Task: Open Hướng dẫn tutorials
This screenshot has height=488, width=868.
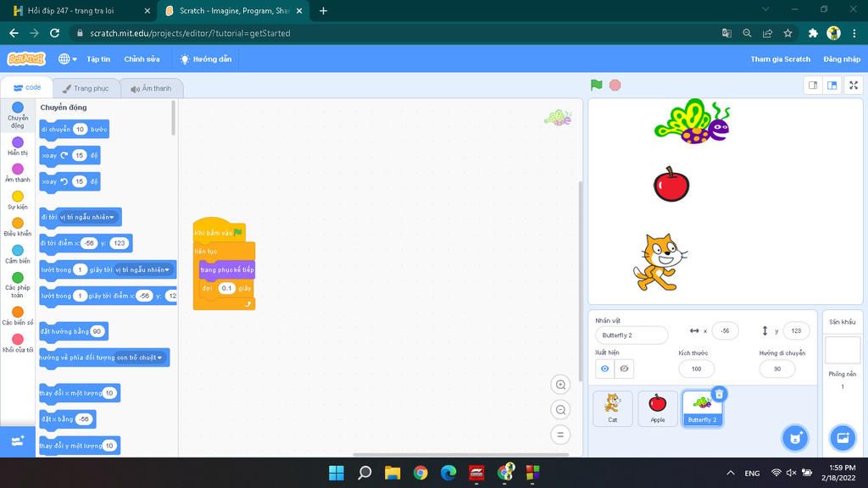Action: (205, 58)
